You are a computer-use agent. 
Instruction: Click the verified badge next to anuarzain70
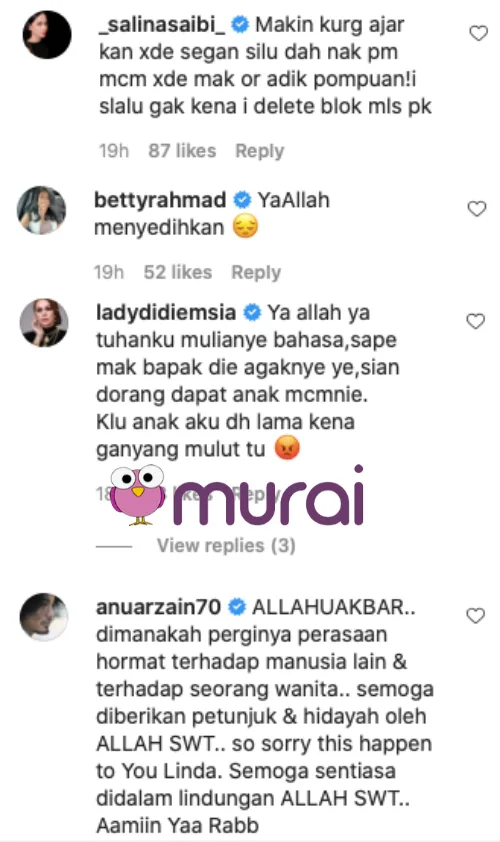[x=237, y=607]
